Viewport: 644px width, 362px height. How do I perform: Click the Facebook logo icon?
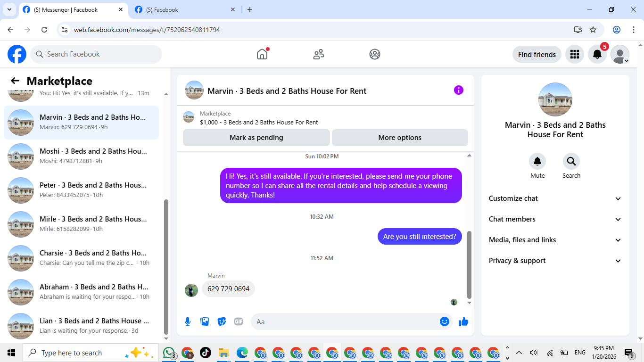[x=17, y=54]
